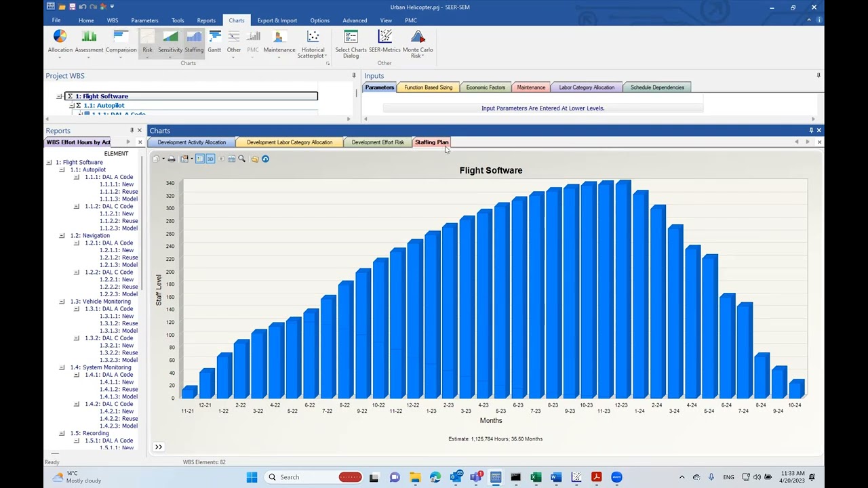Switch to the WBS ribbon tab
Screen dimensions: 868x488
(x=113, y=20)
